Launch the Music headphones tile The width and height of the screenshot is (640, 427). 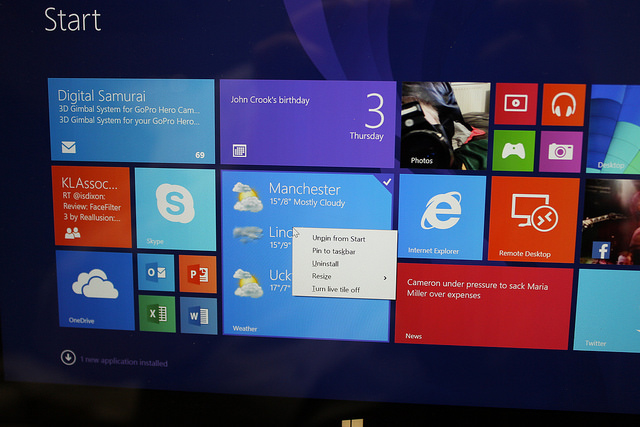tap(564, 105)
